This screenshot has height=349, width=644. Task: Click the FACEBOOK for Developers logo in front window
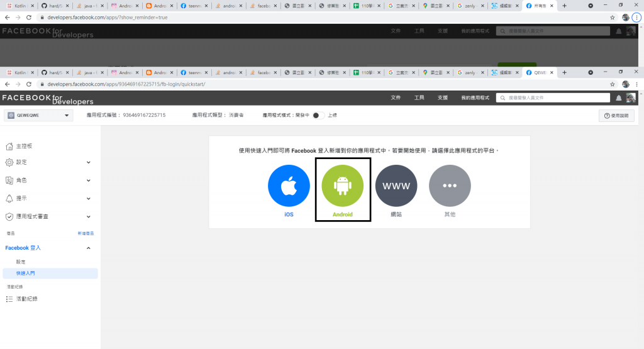tap(48, 99)
